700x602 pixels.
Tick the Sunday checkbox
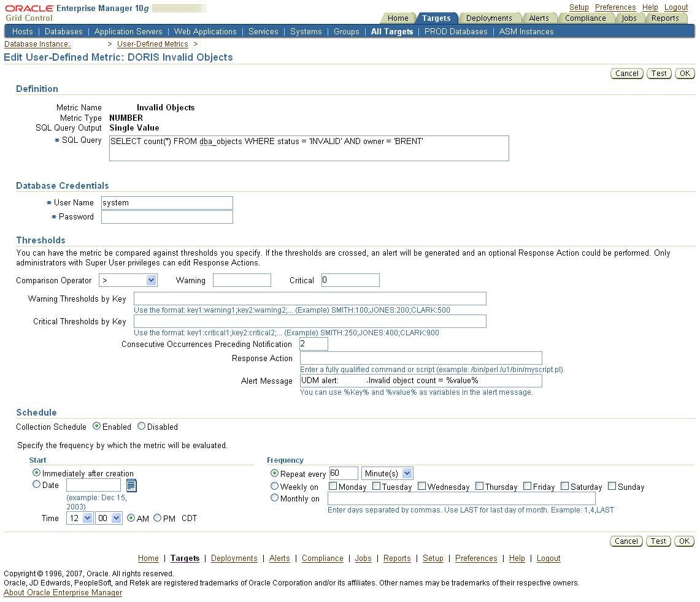612,486
